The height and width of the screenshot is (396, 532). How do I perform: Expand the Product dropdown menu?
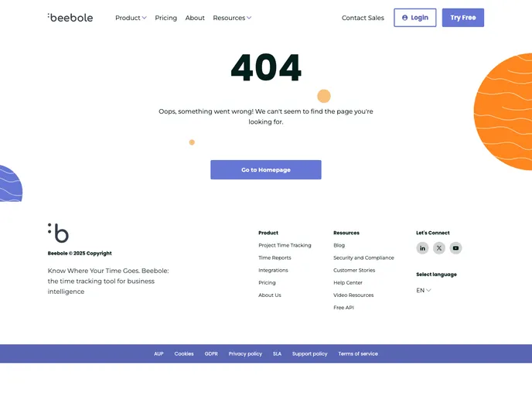(x=131, y=18)
